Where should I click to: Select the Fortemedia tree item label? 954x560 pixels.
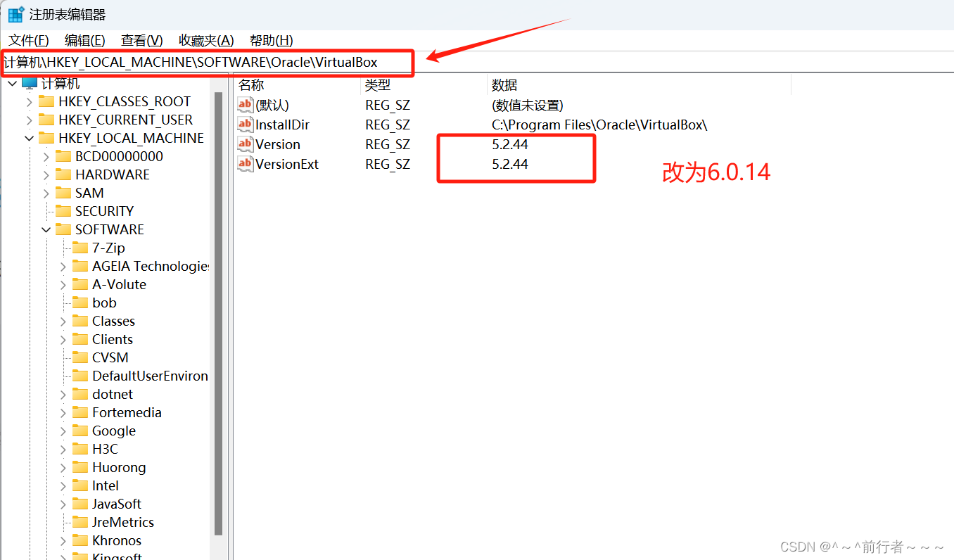(127, 412)
